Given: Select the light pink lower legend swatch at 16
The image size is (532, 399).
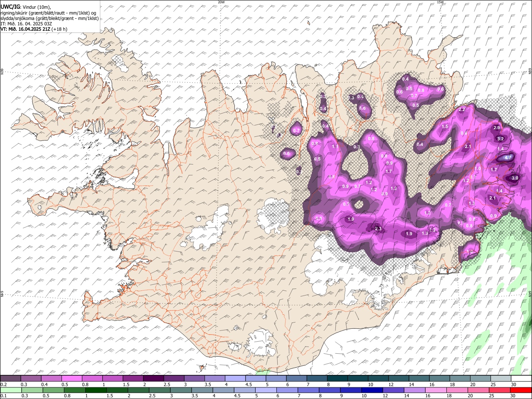Looking at the screenshot, I should pyautogui.click(x=436, y=390).
